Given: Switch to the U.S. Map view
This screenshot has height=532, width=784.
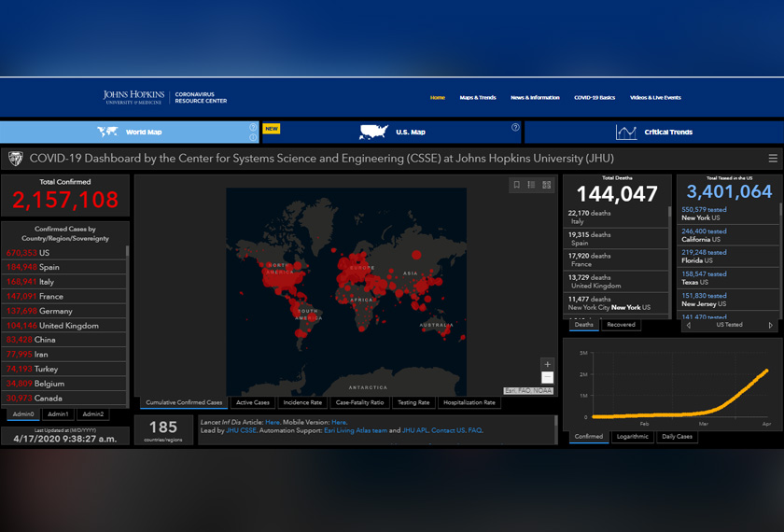Looking at the screenshot, I should (391, 132).
